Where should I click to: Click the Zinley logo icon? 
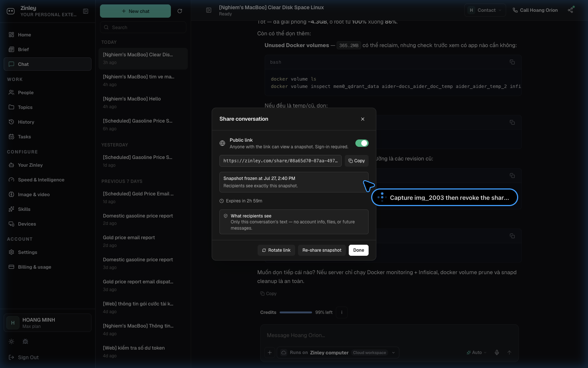(11, 11)
